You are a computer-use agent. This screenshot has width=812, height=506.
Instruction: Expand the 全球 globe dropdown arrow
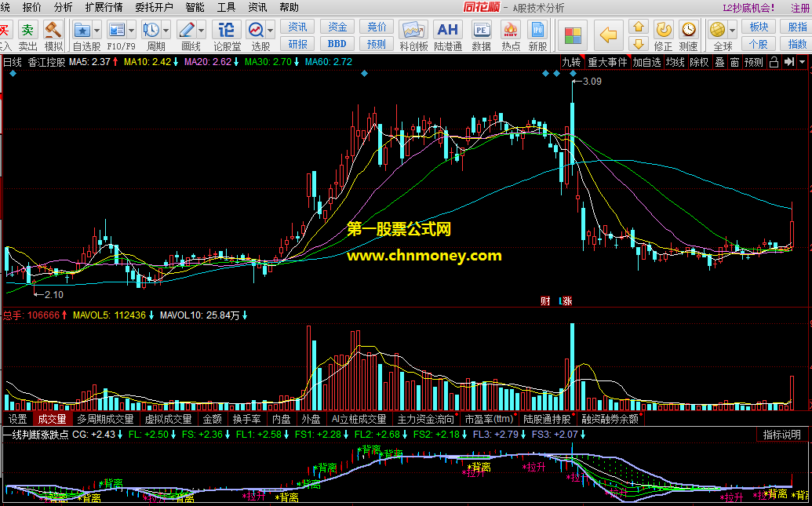pos(732,30)
